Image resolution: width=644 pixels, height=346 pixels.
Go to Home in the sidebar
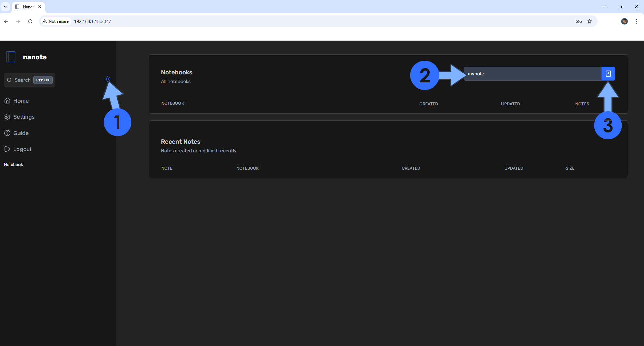16,101
